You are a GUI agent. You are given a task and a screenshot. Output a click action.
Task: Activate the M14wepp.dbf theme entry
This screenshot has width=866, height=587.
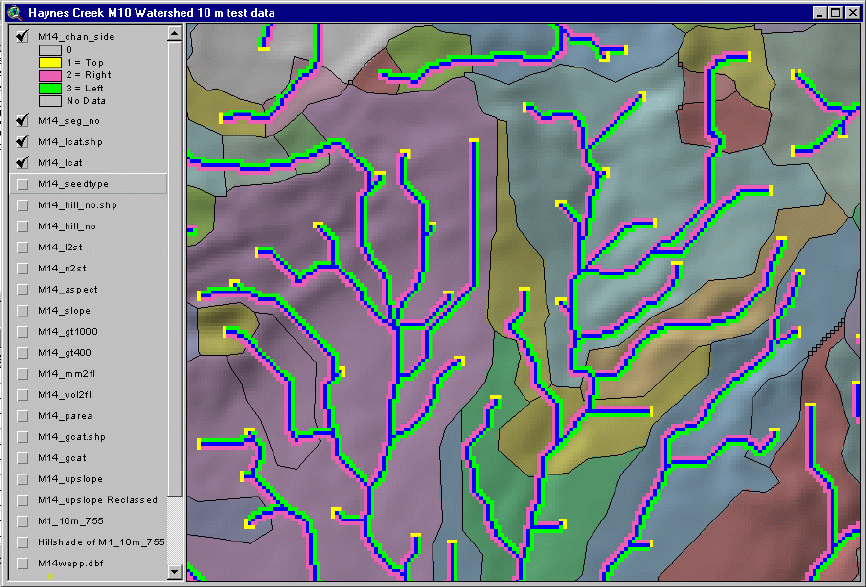tap(71, 563)
